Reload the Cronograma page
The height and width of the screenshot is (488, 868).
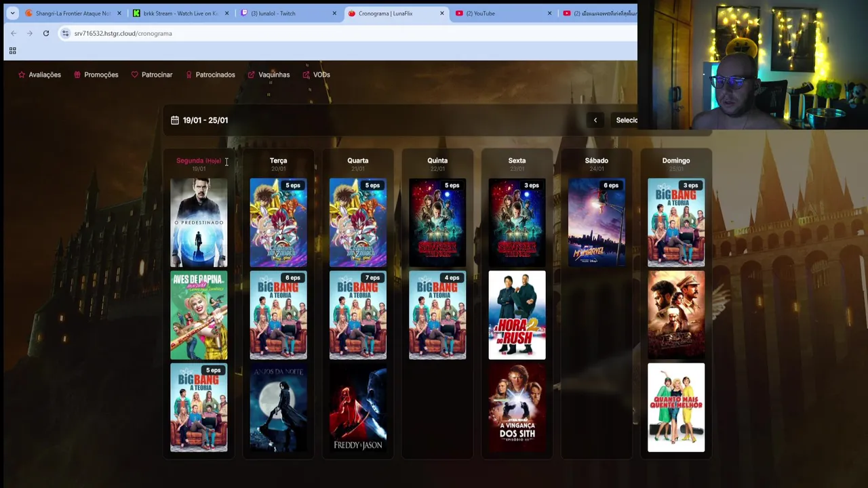(46, 33)
